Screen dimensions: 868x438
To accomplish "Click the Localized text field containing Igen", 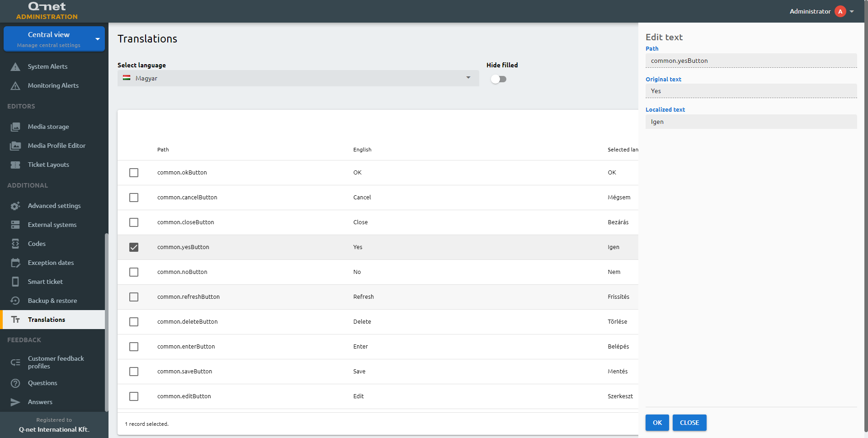I will (751, 122).
